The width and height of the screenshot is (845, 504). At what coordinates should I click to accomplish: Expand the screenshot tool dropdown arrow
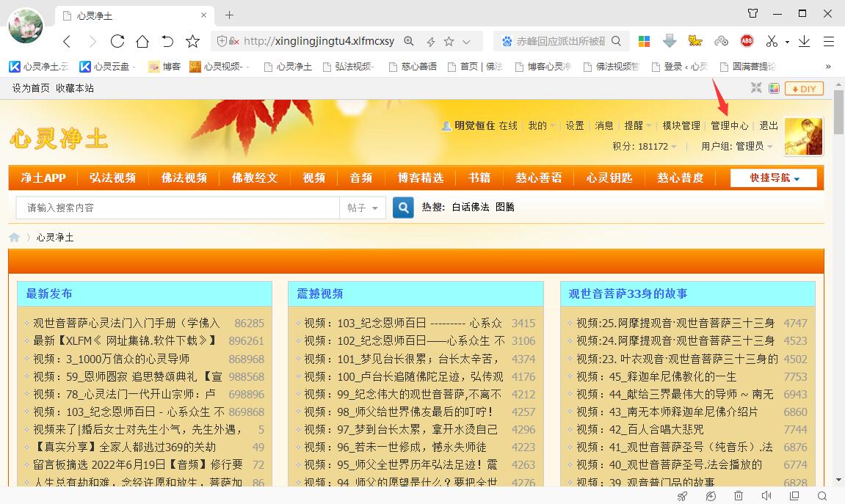(x=787, y=42)
